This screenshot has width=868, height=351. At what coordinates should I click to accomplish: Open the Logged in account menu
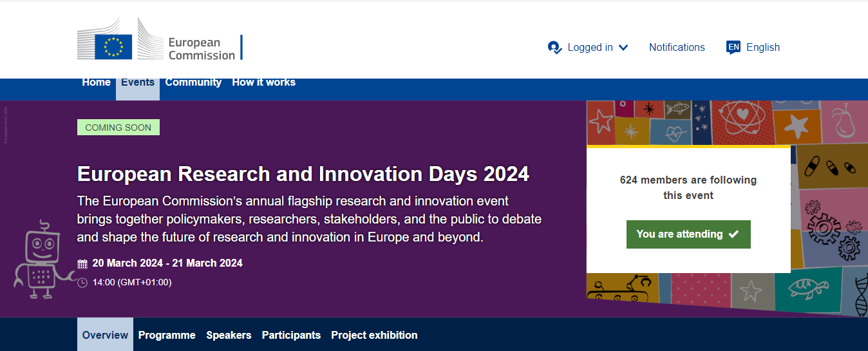click(588, 48)
